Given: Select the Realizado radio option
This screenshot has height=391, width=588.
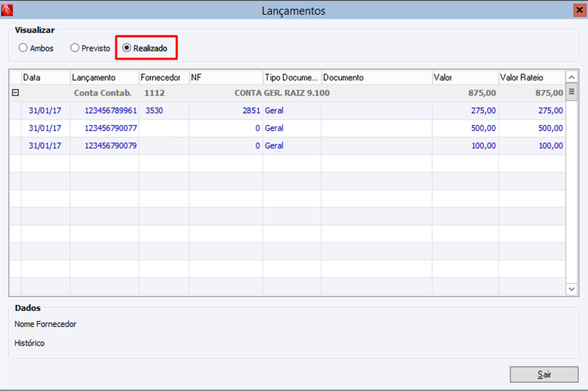Looking at the screenshot, I should pos(145,48).
